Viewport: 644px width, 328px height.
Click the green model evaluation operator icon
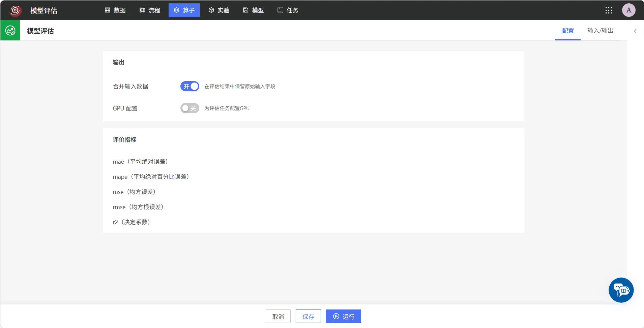click(x=10, y=31)
